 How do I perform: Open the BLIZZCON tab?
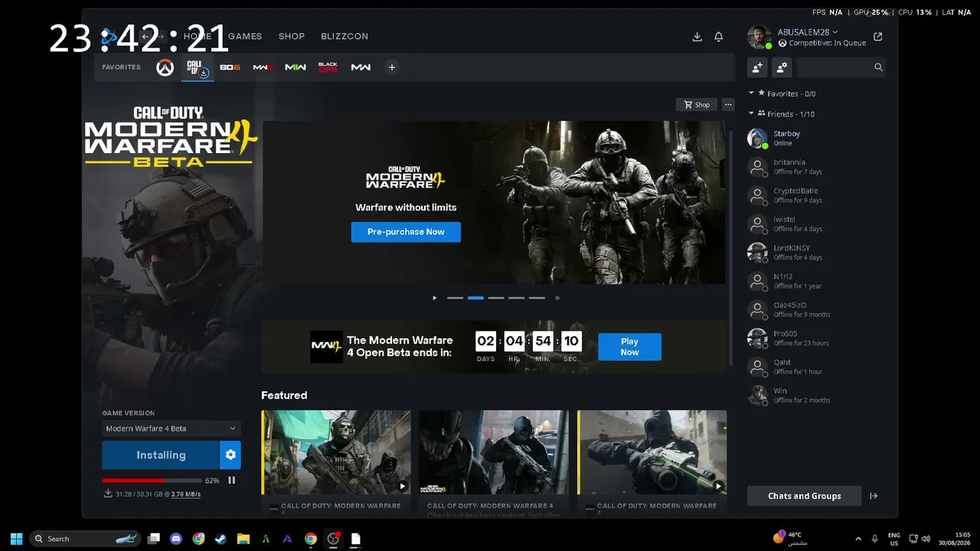point(345,36)
